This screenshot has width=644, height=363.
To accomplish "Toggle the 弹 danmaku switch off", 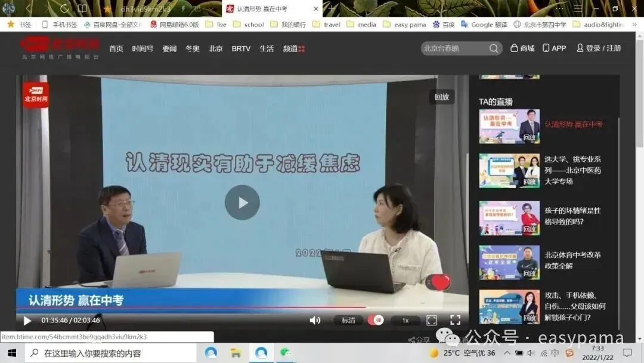I will point(377,321).
